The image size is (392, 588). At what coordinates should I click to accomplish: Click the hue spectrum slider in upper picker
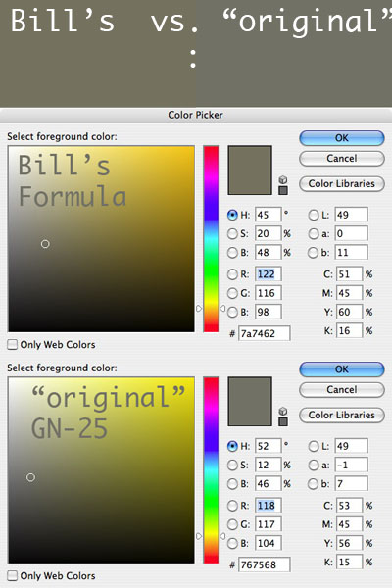[x=211, y=239]
